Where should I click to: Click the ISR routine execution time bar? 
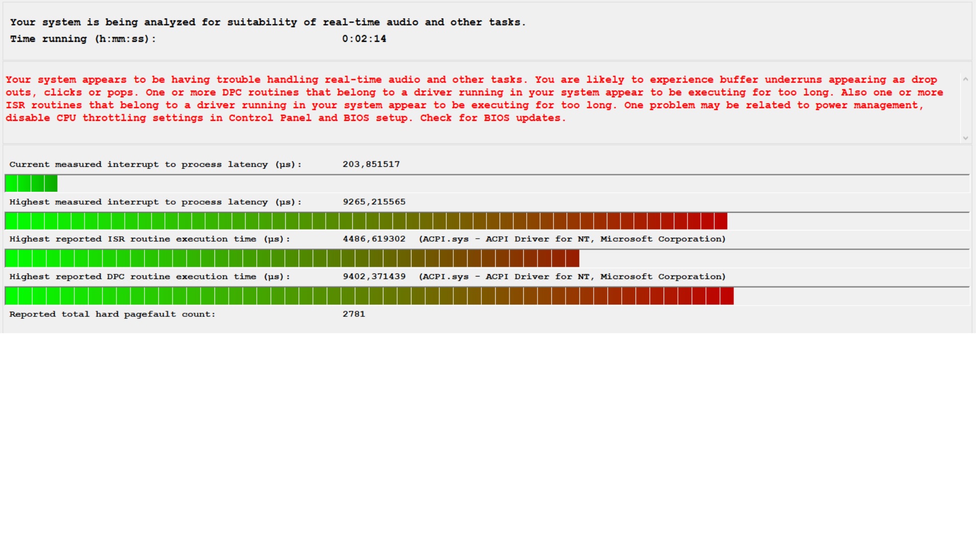coord(291,258)
